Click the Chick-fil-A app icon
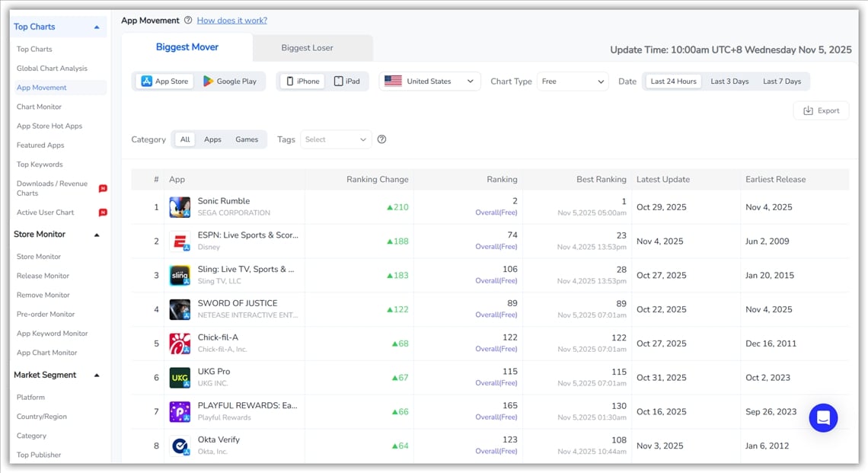 coord(180,344)
